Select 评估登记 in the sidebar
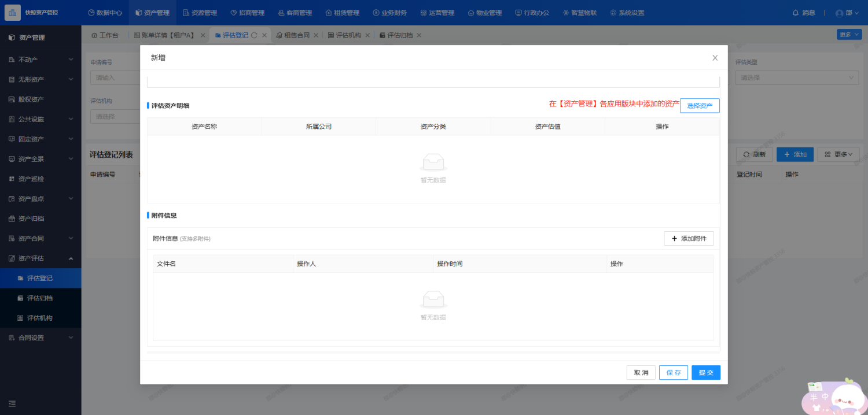 coord(41,278)
